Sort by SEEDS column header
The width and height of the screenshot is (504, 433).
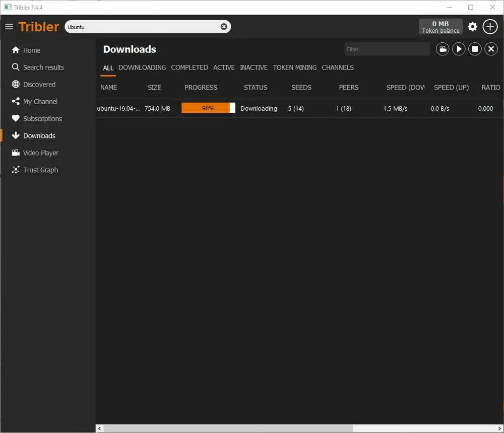click(301, 88)
